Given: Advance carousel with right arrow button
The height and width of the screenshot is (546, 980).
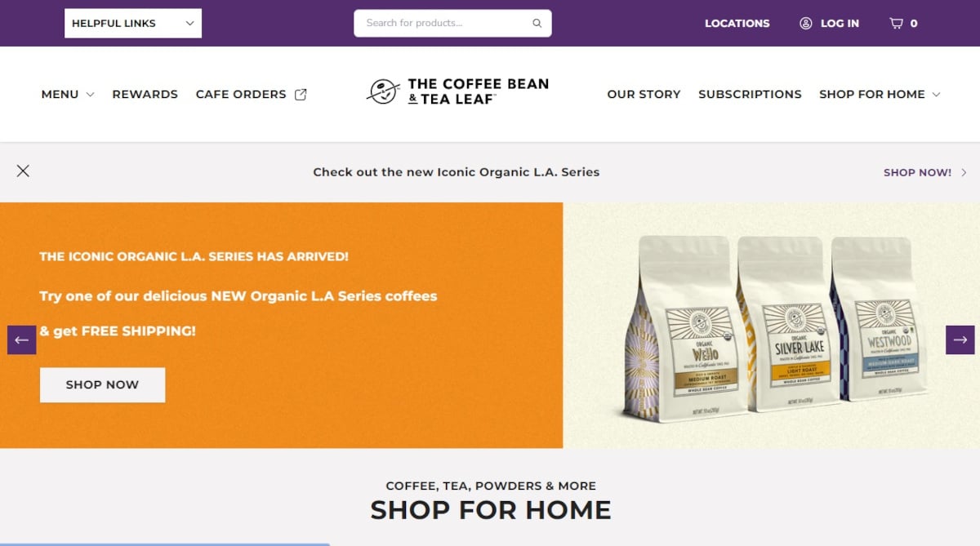Looking at the screenshot, I should [960, 340].
